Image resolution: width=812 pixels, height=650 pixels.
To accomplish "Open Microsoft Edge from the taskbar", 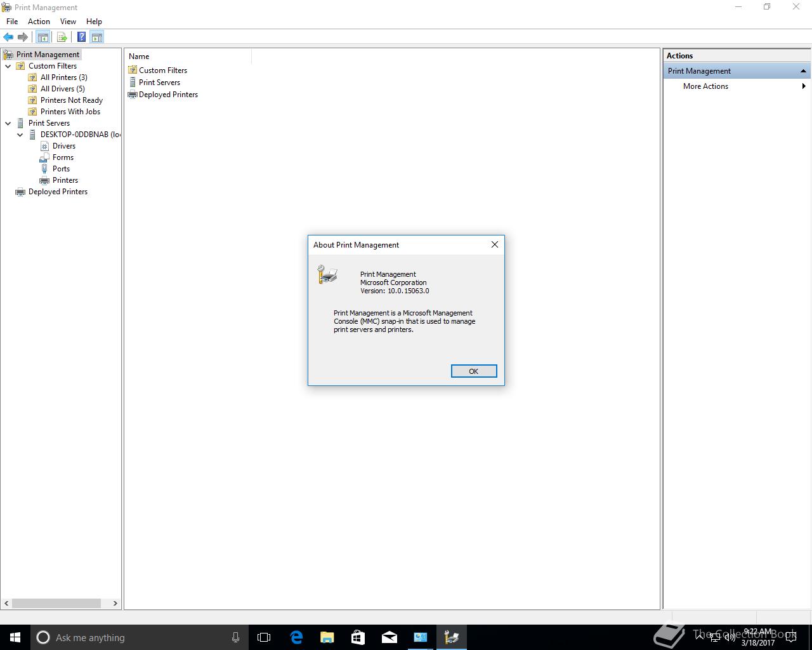I will pyautogui.click(x=296, y=637).
